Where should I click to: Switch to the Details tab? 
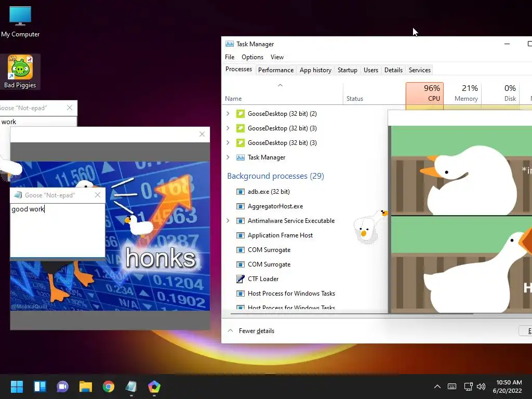click(394, 70)
